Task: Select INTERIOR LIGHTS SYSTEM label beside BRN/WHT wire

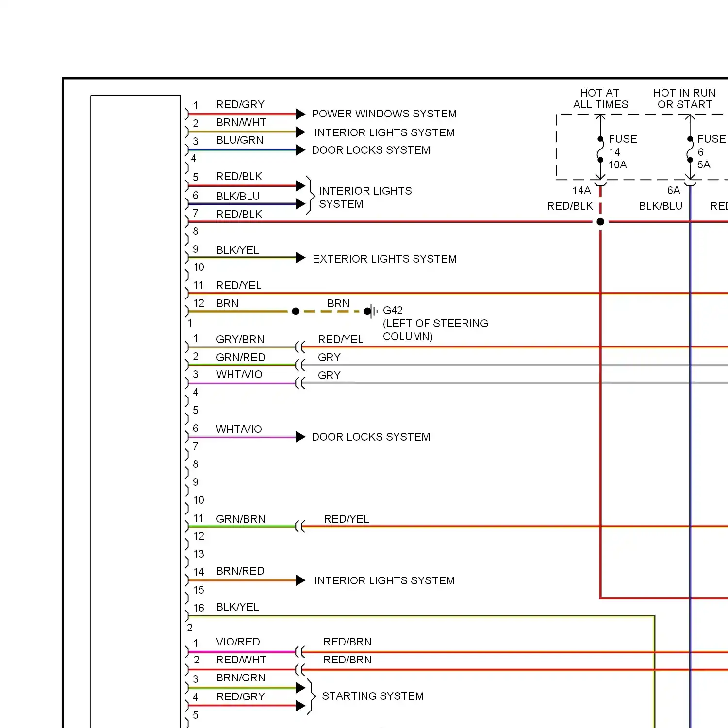Action: [x=384, y=132]
